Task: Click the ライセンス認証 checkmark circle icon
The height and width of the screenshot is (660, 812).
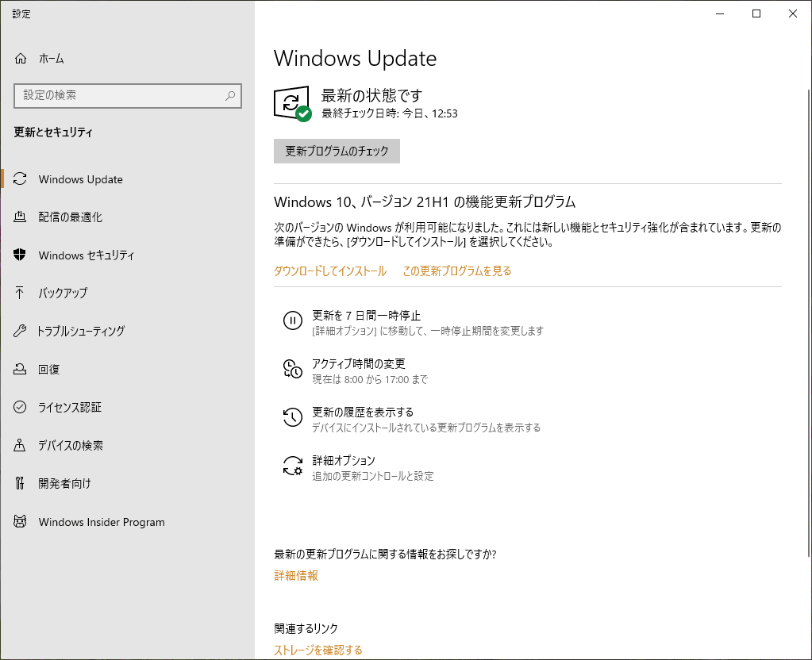Action: pyautogui.click(x=20, y=408)
